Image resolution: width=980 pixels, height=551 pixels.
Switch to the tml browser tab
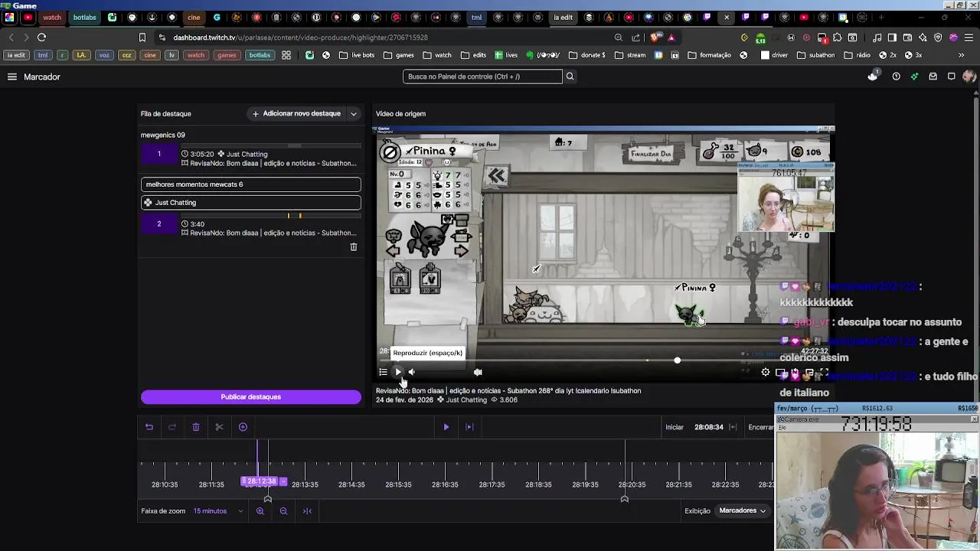click(476, 17)
